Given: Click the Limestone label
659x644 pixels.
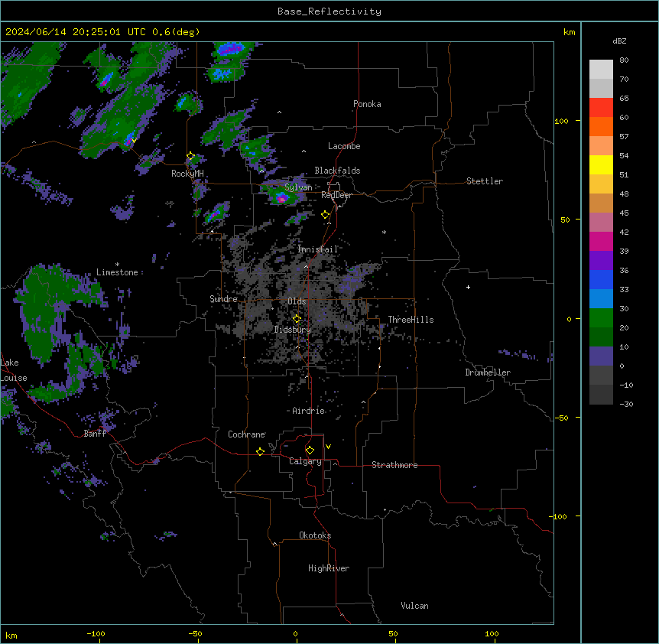Looking at the screenshot, I should coord(117,272).
